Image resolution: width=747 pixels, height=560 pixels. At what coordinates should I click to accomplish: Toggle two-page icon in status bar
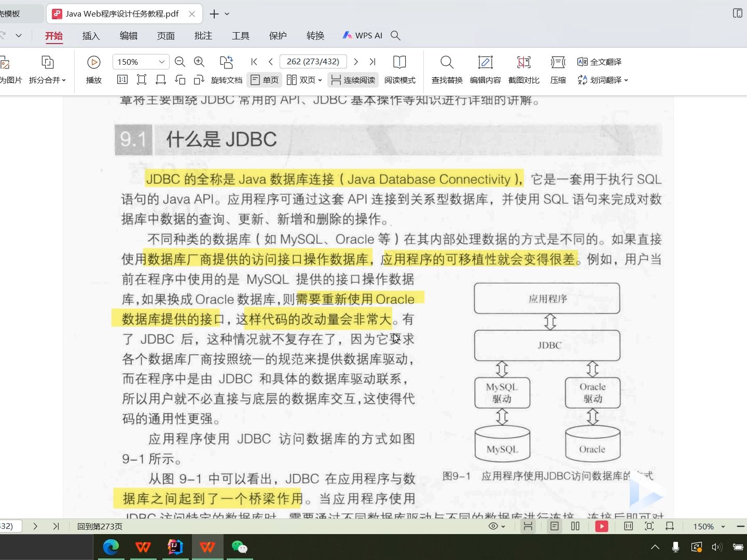575,526
